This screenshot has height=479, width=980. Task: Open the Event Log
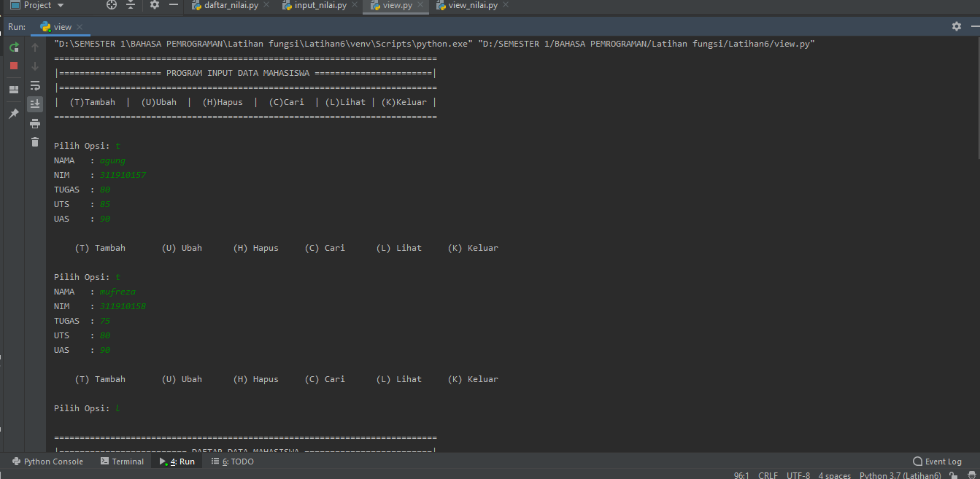[937, 462]
